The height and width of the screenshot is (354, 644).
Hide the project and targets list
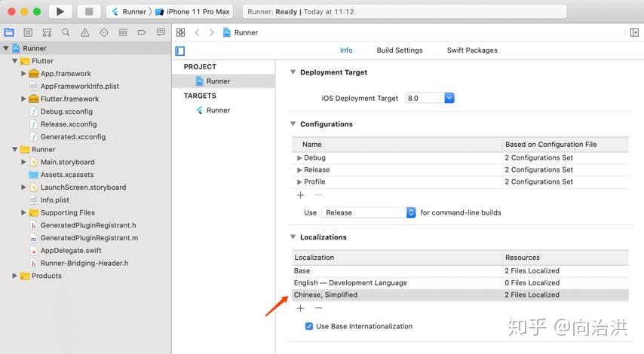(180, 51)
